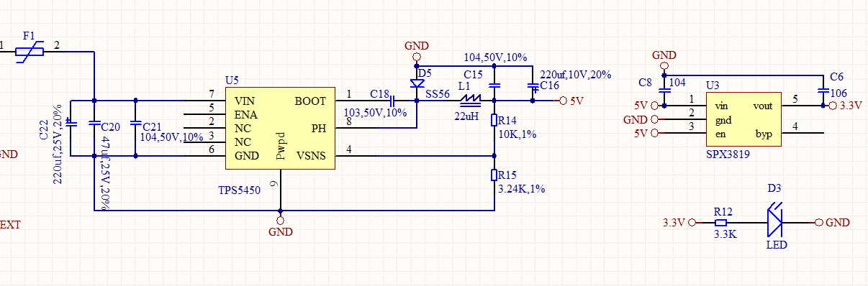Viewport: 868px width, 286px height.
Task: Click the Pwpd pin label on U5
Action: point(281,146)
